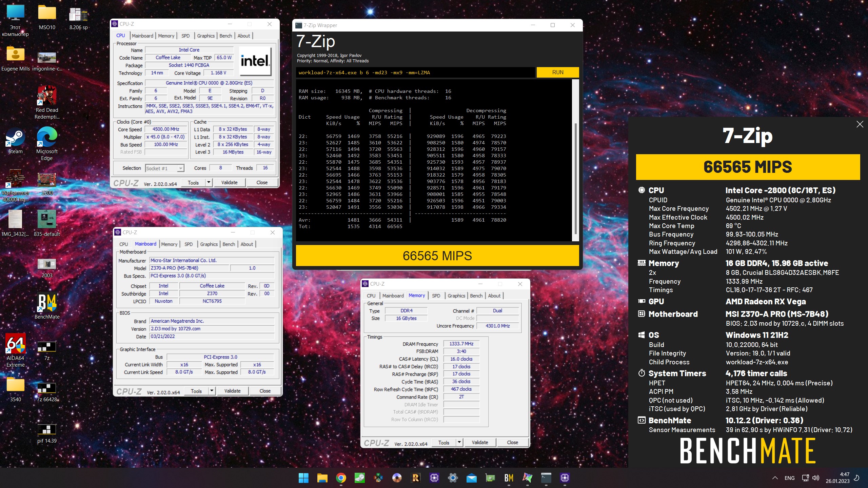Open the Settings gear in taskbar
The image size is (868, 488).
click(x=453, y=478)
